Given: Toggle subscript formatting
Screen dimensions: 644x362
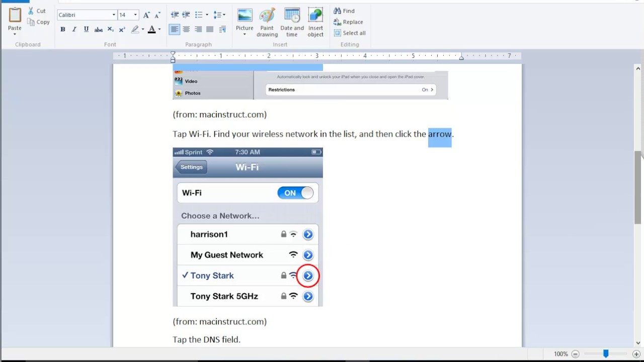Looking at the screenshot, I should [x=110, y=30].
